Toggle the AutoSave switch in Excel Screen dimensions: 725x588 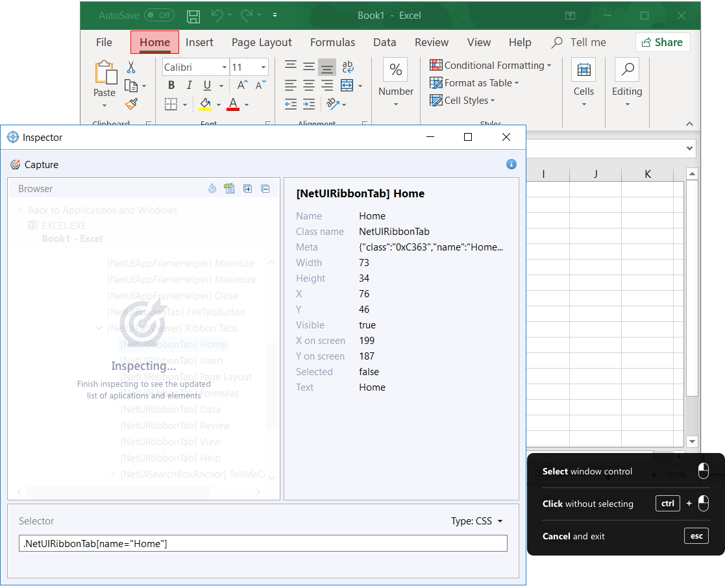[159, 16]
